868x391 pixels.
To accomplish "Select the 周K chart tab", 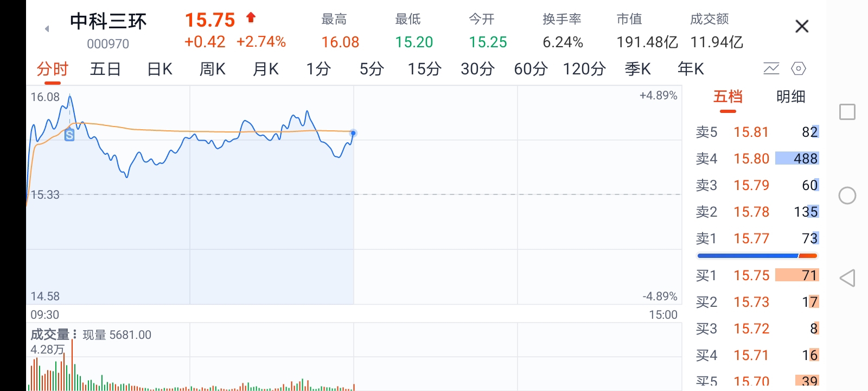I will [x=213, y=69].
